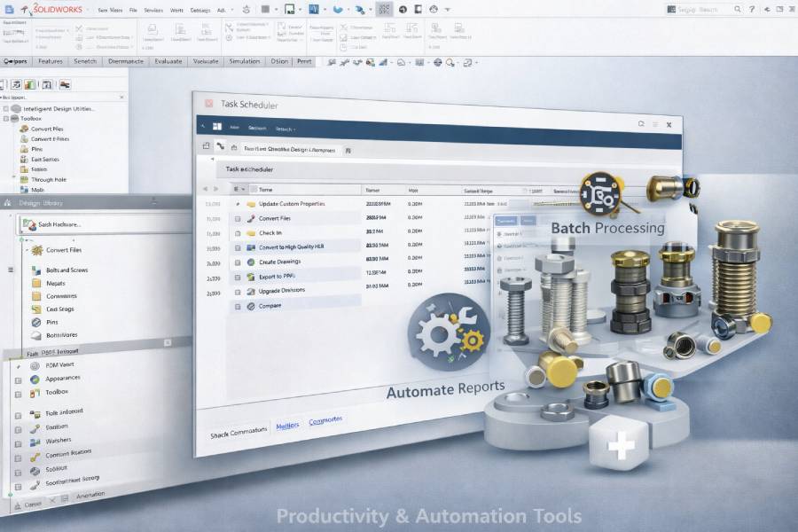Click the Toolbox icon in the top tree

(15, 118)
